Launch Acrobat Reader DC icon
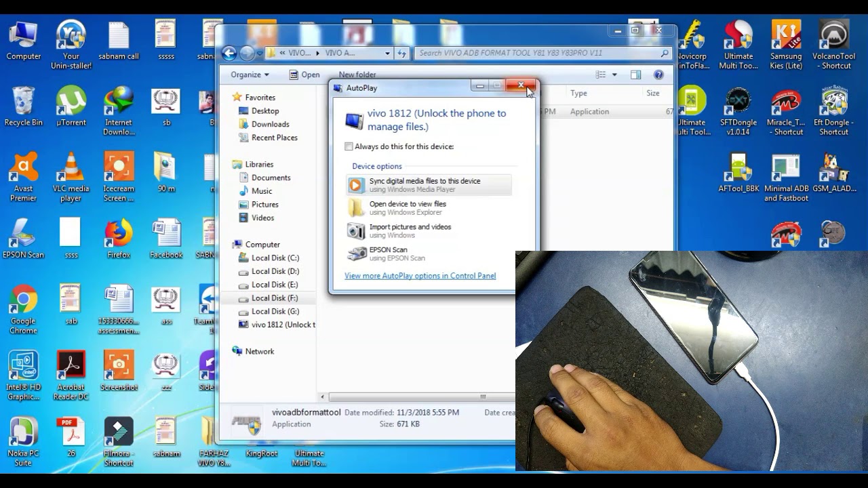The height and width of the screenshot is (488, 868). click(71, 376)
